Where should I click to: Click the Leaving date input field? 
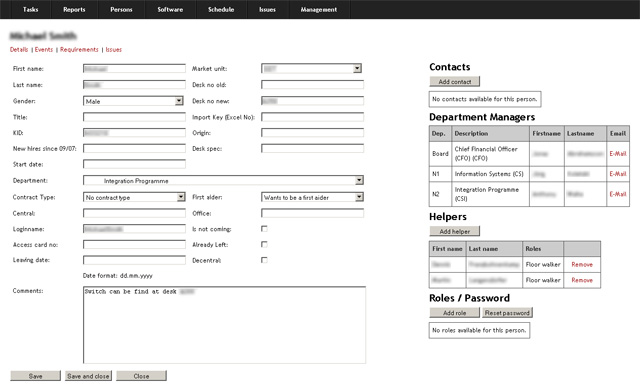[134, 260]
